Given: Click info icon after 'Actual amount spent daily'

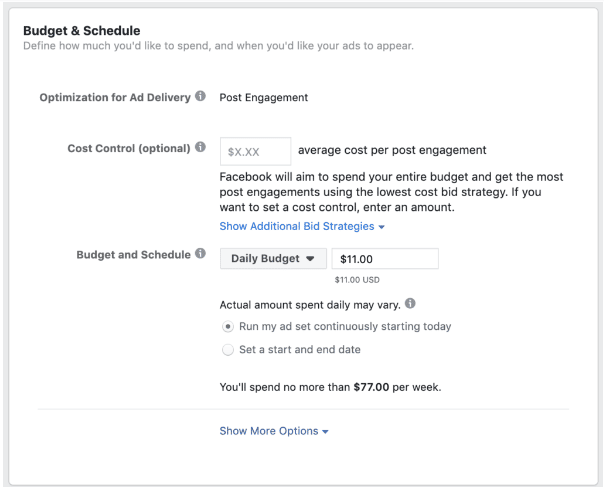Looking at the screenshot, I should [x=410, y=303].
